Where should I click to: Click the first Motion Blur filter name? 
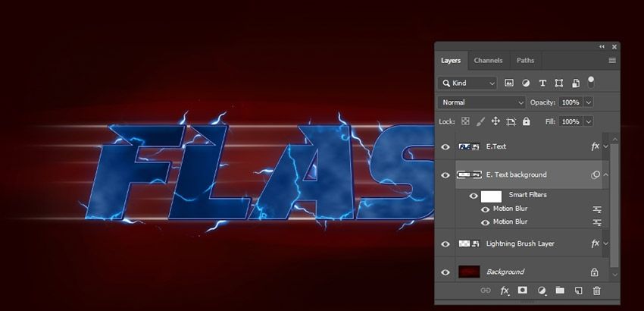click(510, 209)
